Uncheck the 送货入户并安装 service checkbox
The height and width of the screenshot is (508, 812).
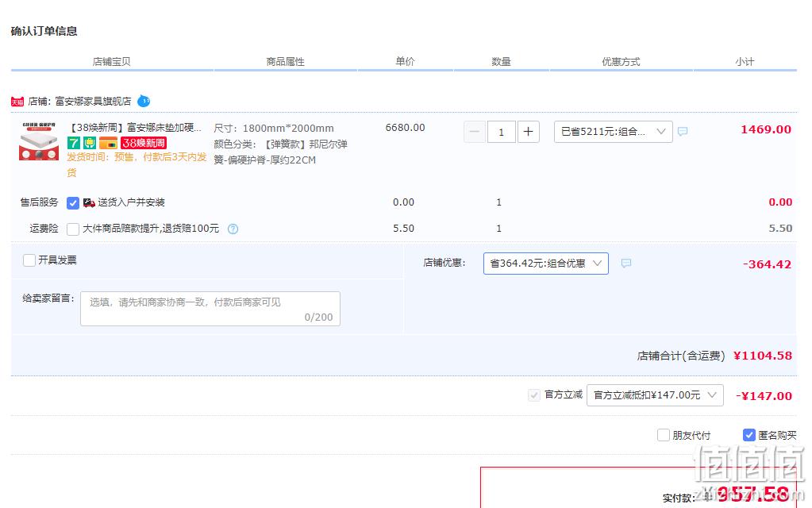pos(73,203)
